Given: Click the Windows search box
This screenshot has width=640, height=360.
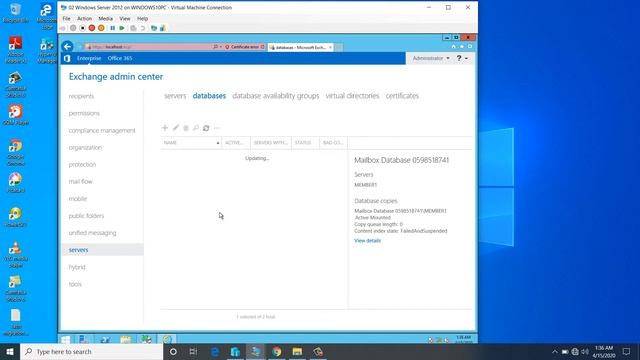Looking at the screenshot, I should point(91,351).
